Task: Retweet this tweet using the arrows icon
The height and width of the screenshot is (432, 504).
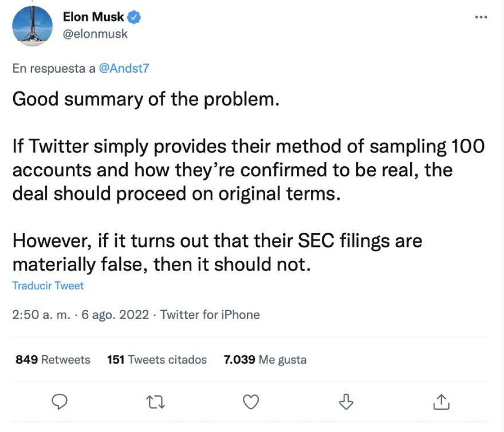Action: (x=156, y=402)
